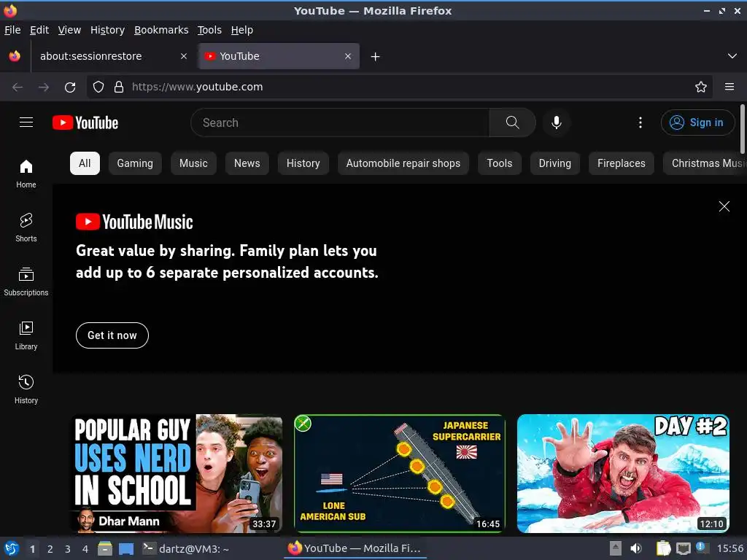Select Christmas Music filter chip

(705, 163)
